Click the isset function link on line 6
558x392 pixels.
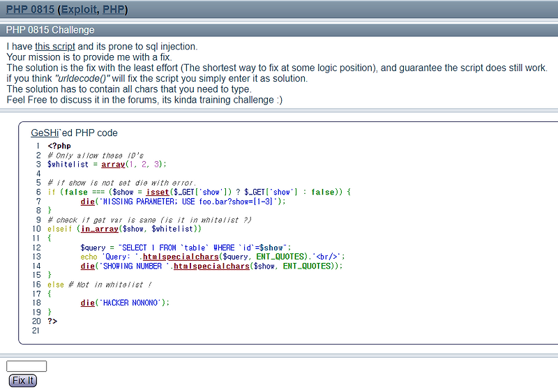point(158,192)
